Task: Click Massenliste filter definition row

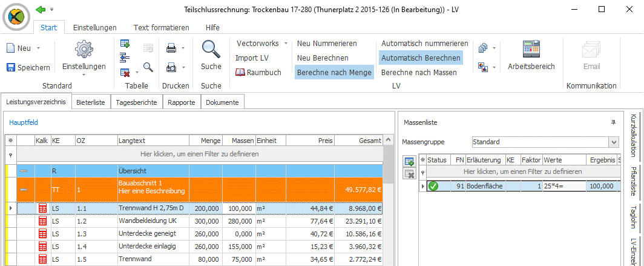Action: coord(522,171)
